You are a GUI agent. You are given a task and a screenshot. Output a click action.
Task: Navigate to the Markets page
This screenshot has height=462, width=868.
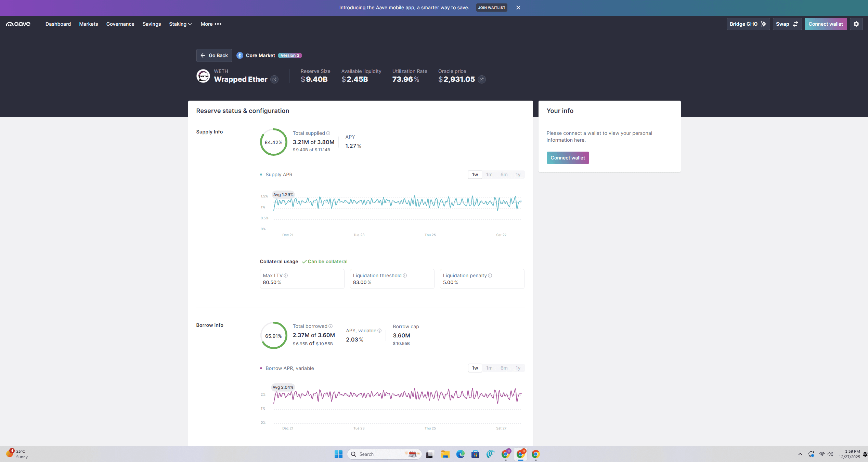[88, 24]
